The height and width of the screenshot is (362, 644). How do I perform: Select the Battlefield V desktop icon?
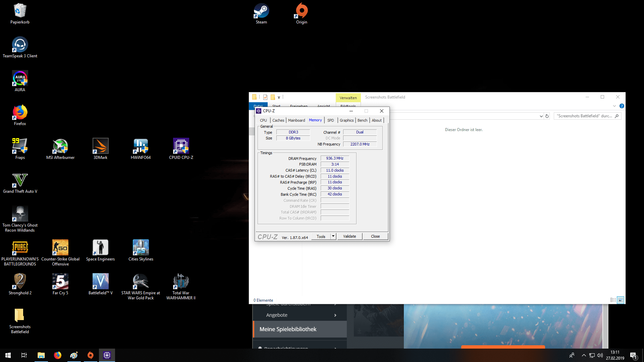click(x=100, y=284)
